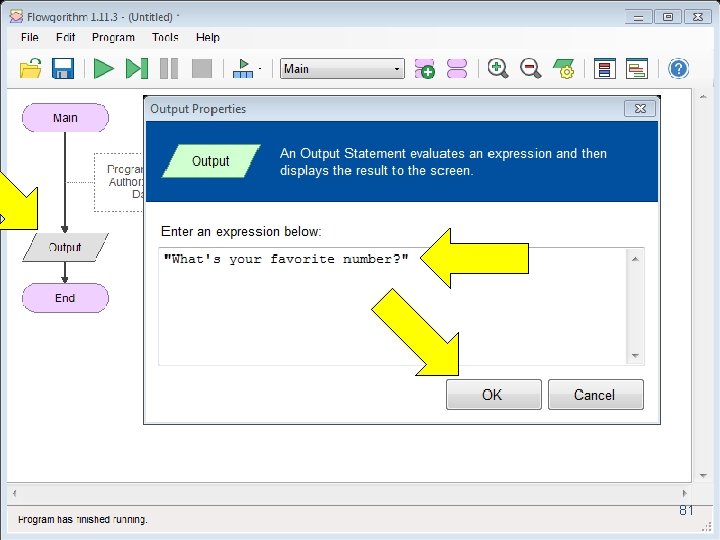Open the chart style settings icon
Screen dimensions: 720x540
[563, 69]
